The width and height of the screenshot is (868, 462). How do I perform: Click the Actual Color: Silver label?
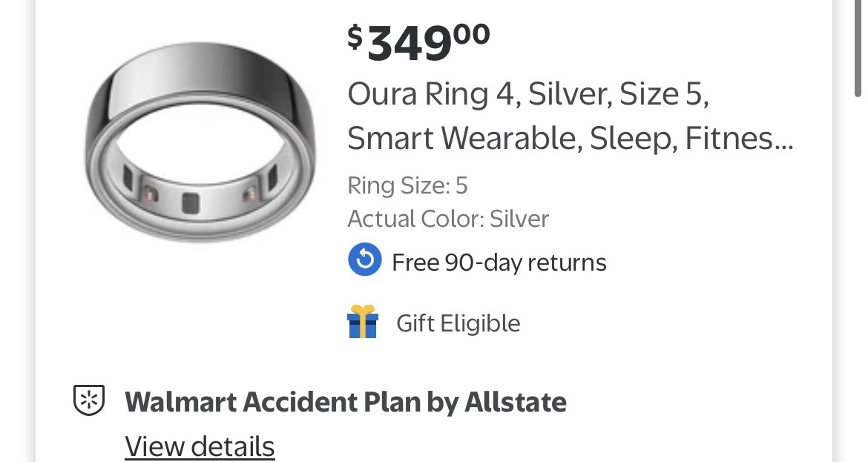pyautogui.click(x=448, y=219)
